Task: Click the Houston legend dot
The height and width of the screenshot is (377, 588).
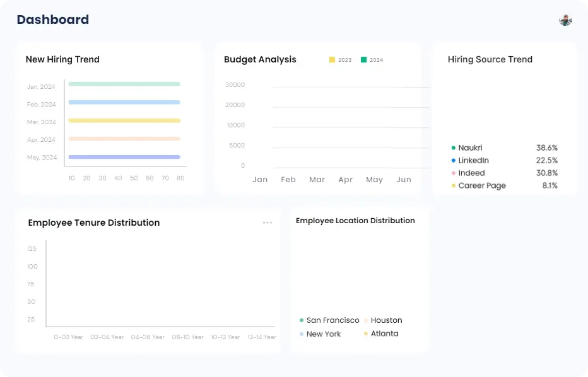Action: tap(366, 320)
